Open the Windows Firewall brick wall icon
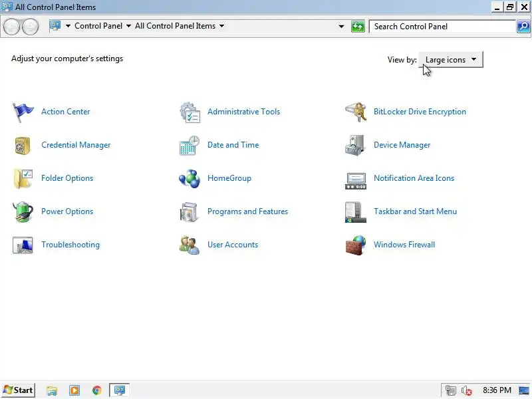This screenshot has height=399, width=532. click(356, 245)
